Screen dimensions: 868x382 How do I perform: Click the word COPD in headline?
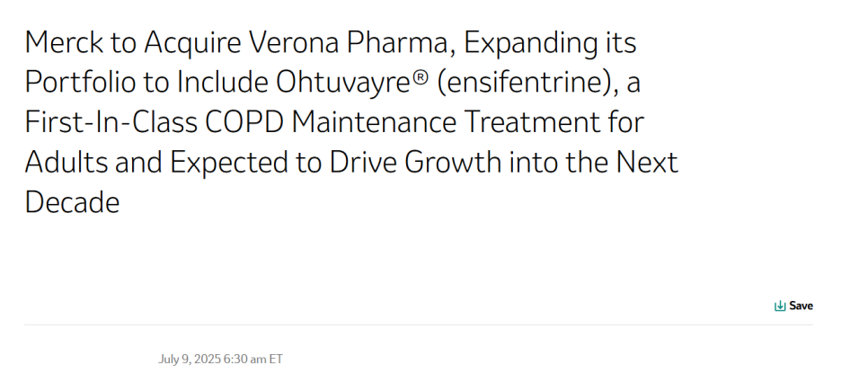[x=244, y=122]
